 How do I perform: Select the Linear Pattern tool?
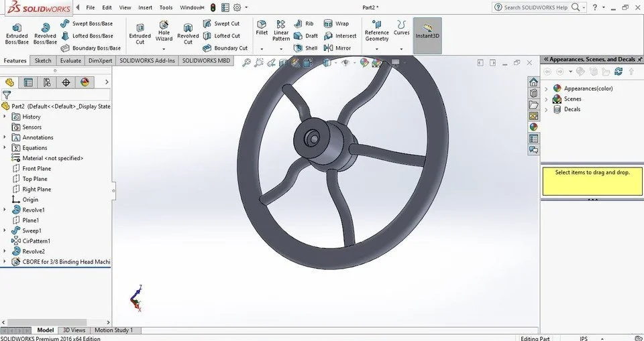[281, 31]
